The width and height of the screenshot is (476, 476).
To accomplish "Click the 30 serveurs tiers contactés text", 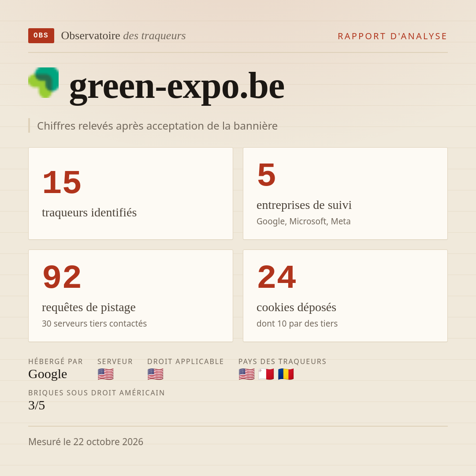I will pyautogui.click(x=94, y=324).
